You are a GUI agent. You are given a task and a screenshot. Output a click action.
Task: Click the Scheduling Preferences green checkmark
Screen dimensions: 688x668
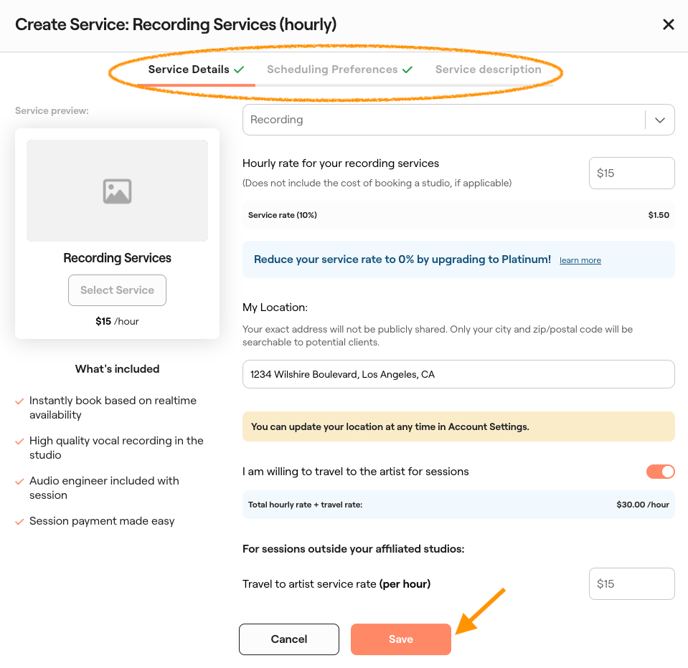tap(408, 70)
